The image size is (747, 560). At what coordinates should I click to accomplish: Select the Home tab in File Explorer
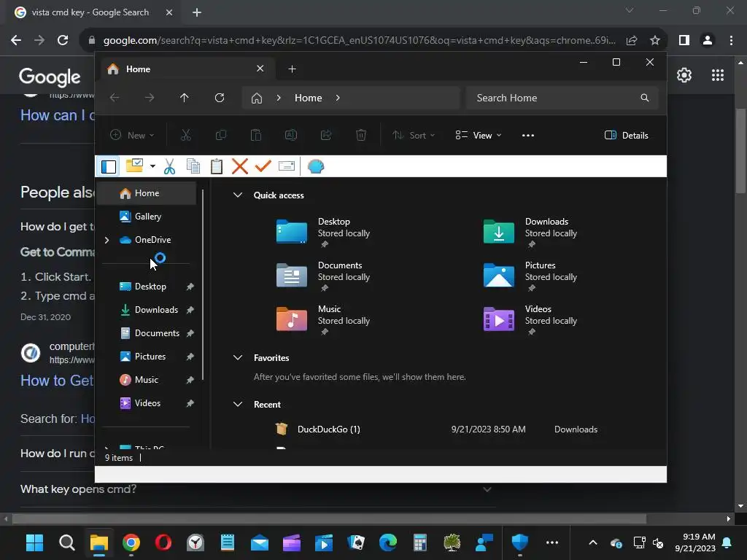186,69
